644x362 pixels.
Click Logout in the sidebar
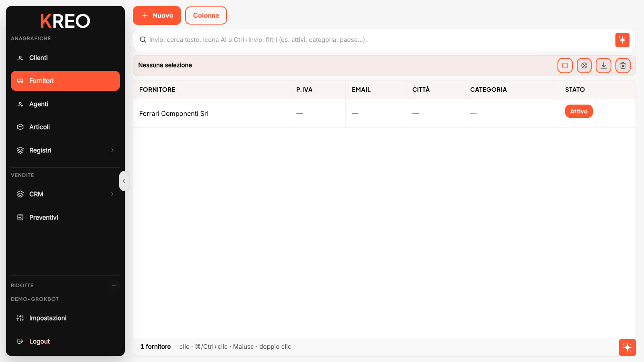65,341
